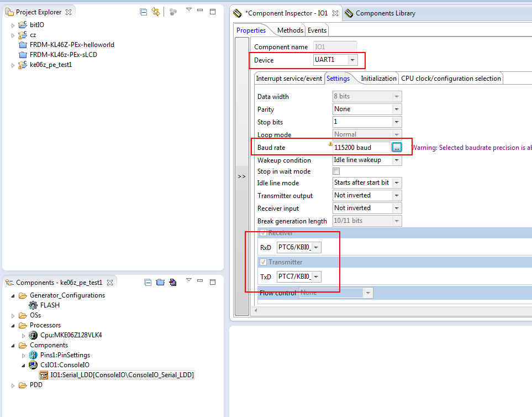The image size is (532, 417).
Task: Toggle the Transmitter checkbox
Action: click(x=264, y=262)
